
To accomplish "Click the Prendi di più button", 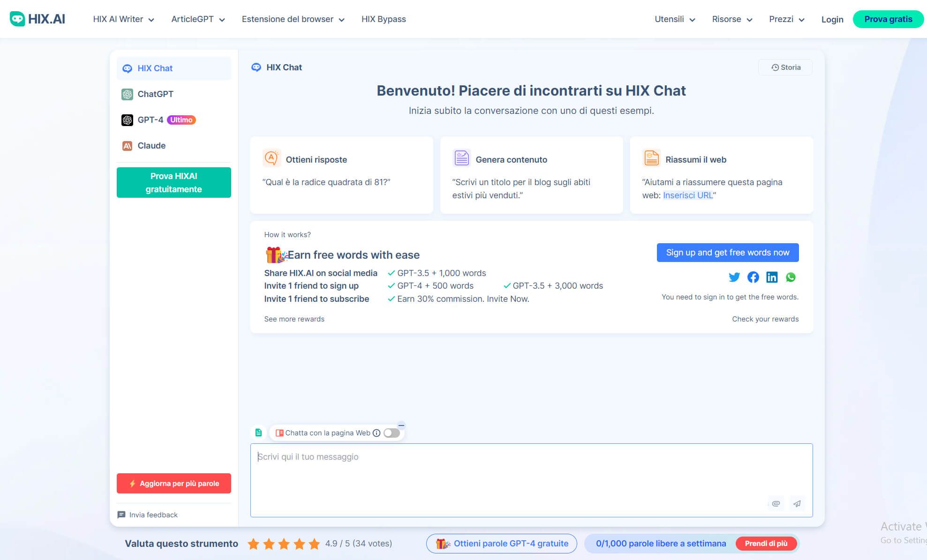I will (x=766, y=544).
